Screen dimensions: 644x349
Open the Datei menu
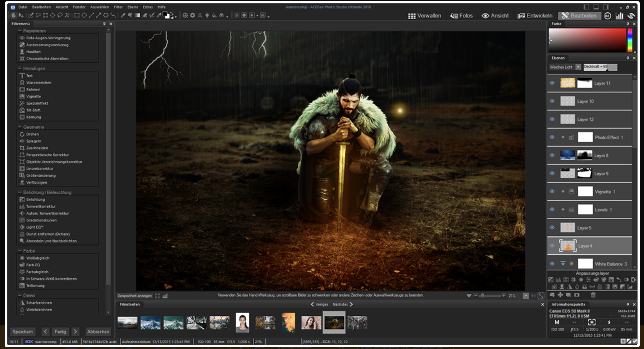click(23, 7)
